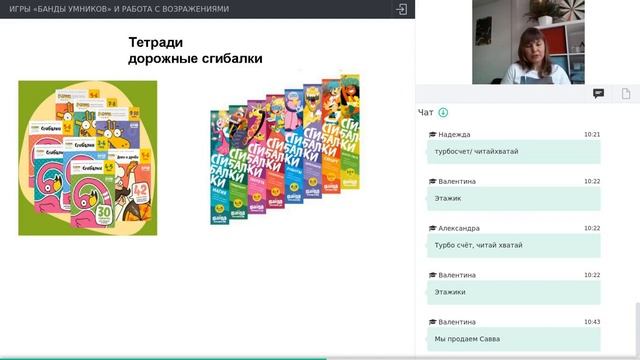This screenshot has height=360, width=640.
Task: Click the chat scroll-down arrow icon
Action: tap(443, 112)
